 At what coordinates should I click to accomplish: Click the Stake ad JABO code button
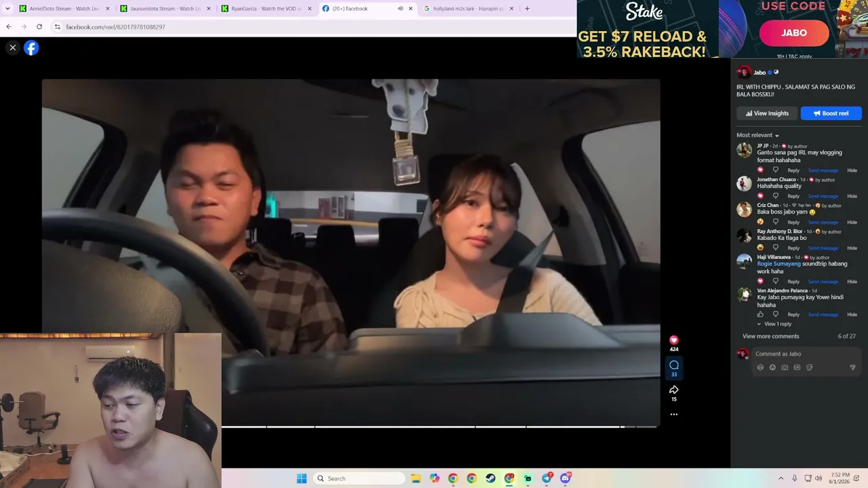[794, 33]
